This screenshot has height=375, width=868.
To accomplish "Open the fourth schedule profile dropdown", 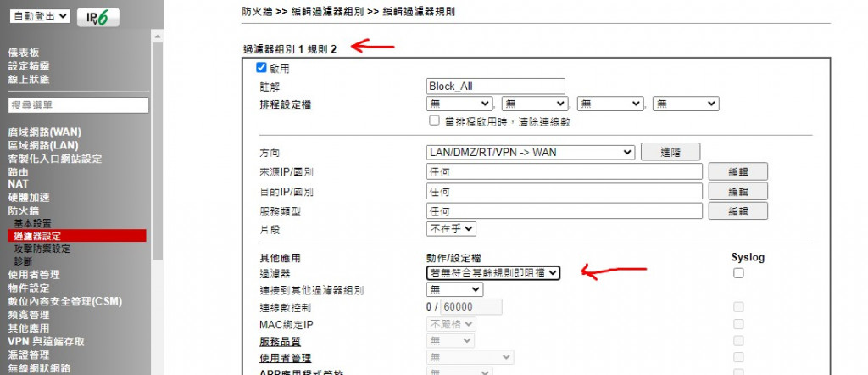I will pyautogui.click(x=686, y=104).
